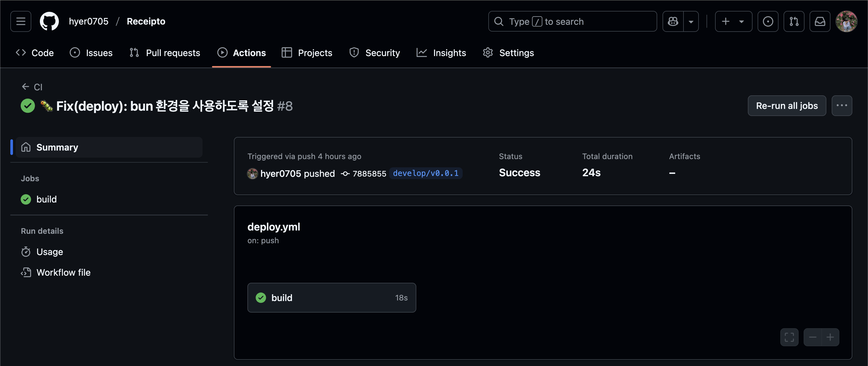Open the user profile avatar menu
Viewport: 868px width, 366px height.
click(846, 21)
